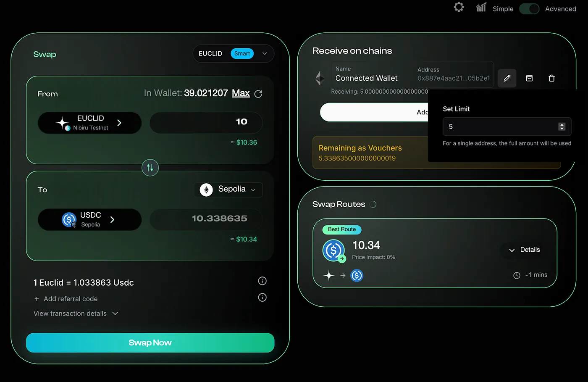Click the address 0x887e4aac21...05b2e1
This screenshot has height=382, width=588.
(x=454, y=78)
